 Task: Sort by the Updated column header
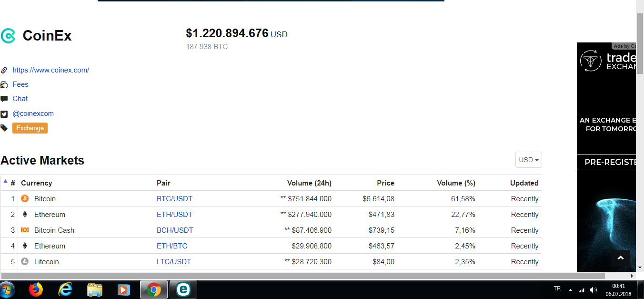point(524,183)
